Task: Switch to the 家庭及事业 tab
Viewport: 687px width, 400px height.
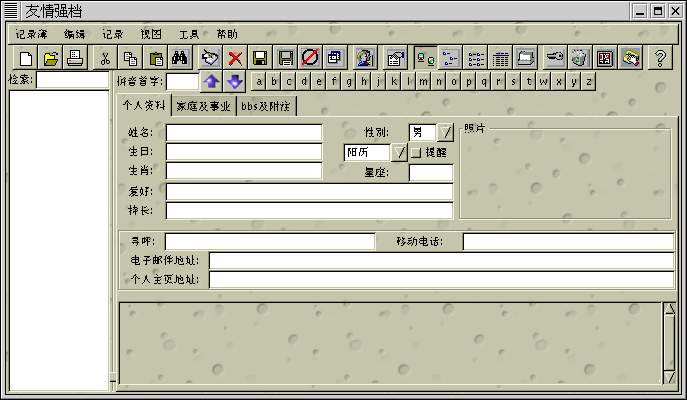Action: (203, 105)
